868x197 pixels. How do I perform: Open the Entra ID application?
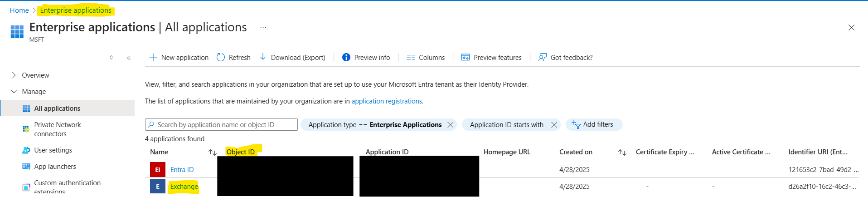[182, 170]
